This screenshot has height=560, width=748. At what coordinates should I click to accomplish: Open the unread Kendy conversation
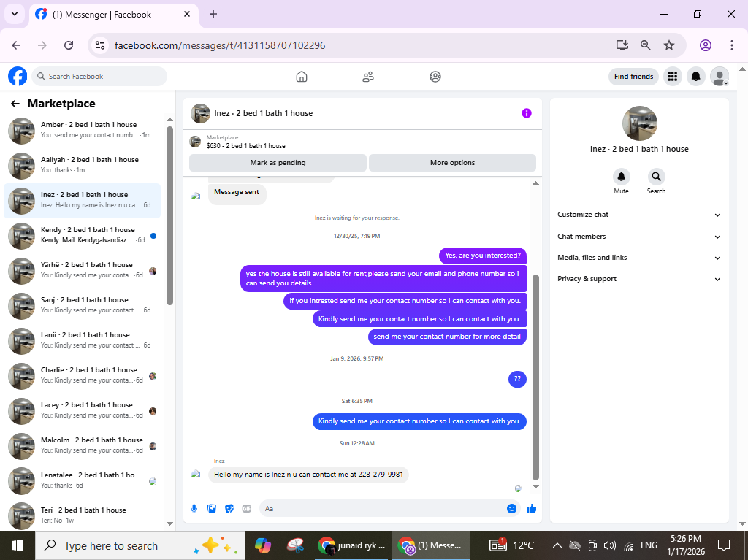[x=82, y=235]
